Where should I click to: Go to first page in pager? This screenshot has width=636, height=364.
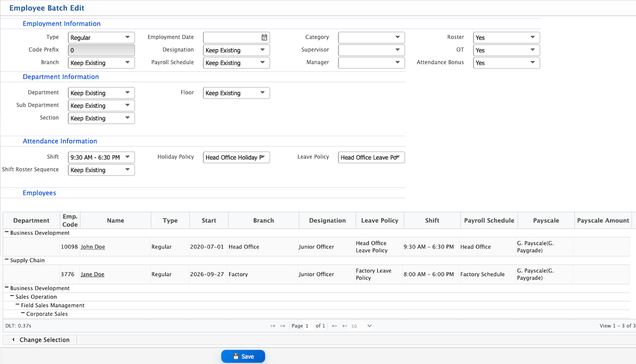(273, 326)
